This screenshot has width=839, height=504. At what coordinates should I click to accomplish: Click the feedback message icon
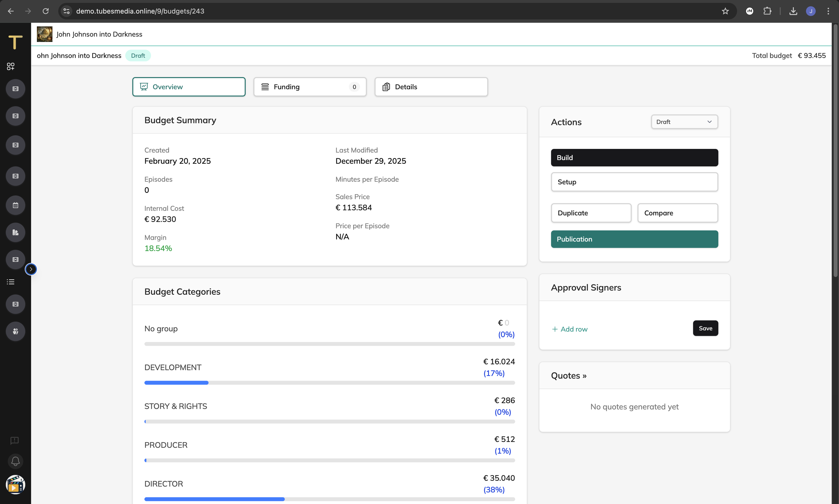14,441
